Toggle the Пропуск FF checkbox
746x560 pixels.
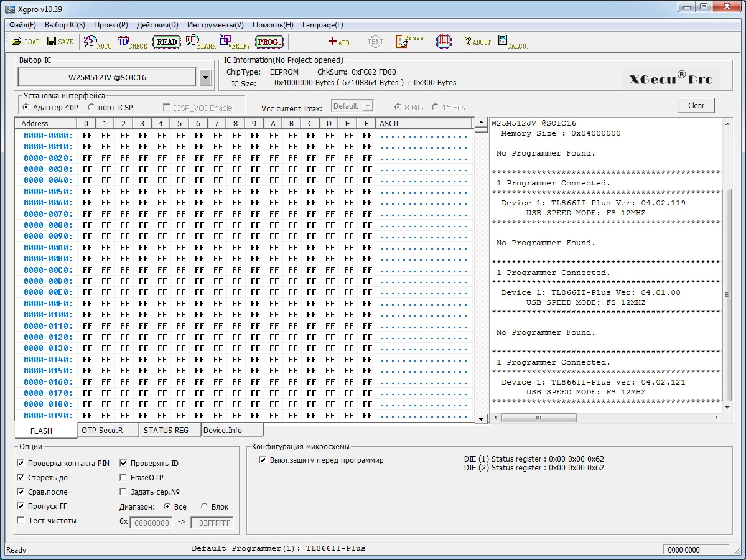point(21,506)
